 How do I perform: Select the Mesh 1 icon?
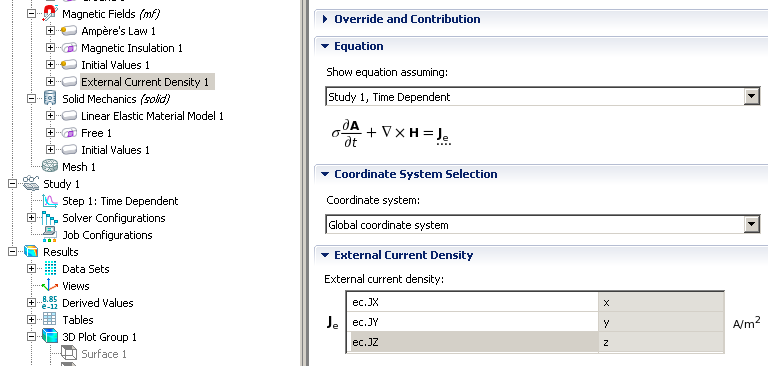point(49,167)
